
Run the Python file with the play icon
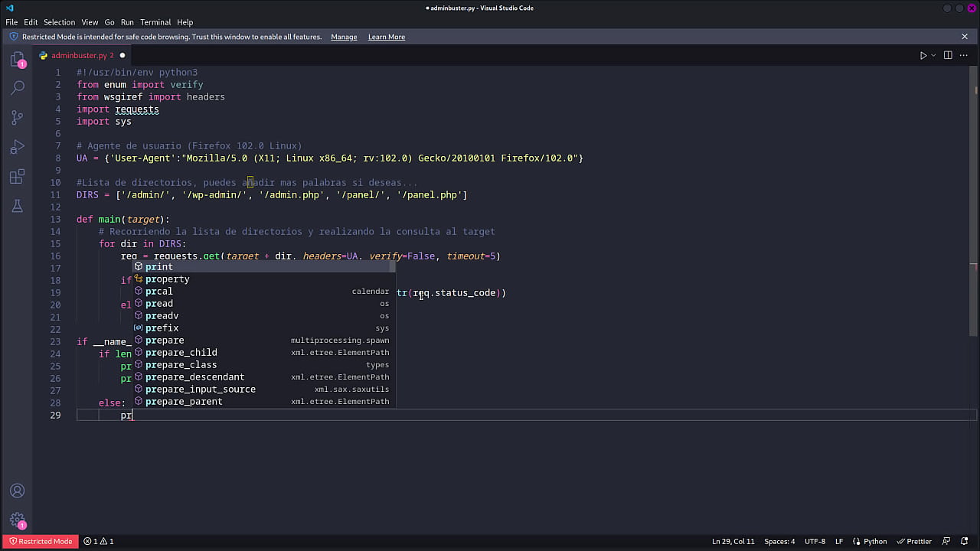pos(923,55)
